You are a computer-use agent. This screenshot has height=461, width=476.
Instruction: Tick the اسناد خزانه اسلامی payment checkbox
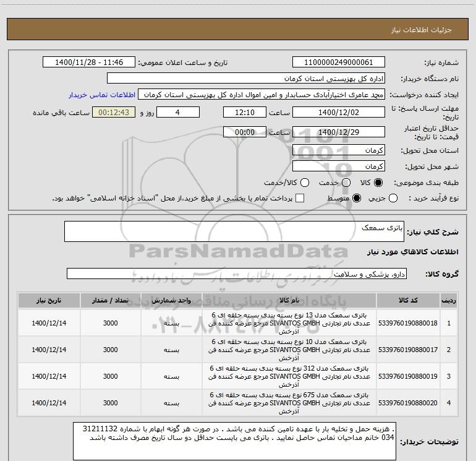coord(300,198)
